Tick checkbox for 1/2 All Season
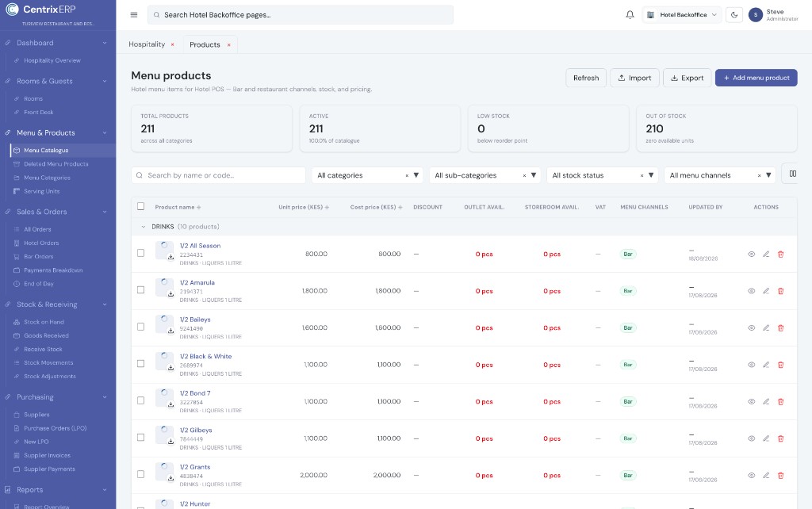Image resolution: width=812 pixels, height=509 pixels. click(x=141, y=253)
